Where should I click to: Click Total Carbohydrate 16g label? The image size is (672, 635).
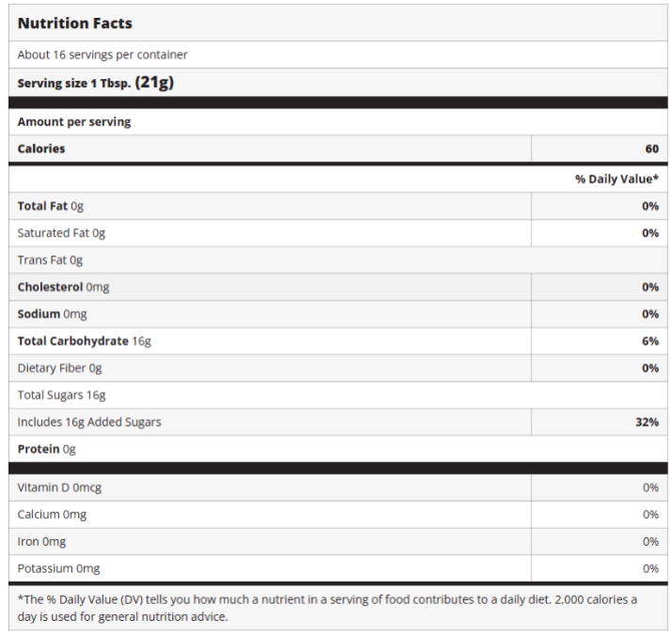84,341
